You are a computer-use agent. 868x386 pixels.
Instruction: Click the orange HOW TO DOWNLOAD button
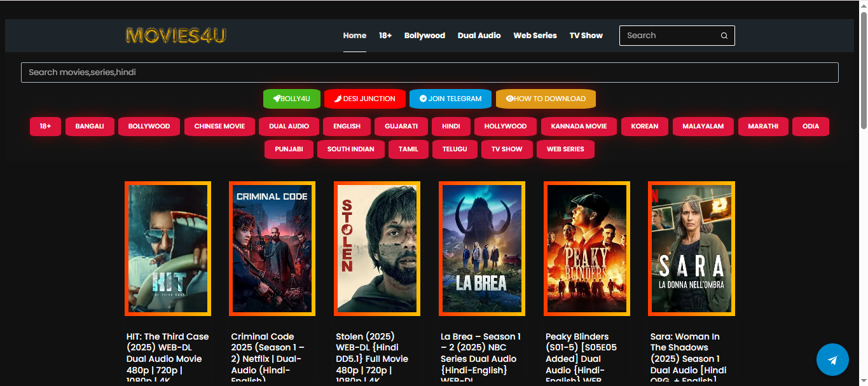(x=546, y=99)
